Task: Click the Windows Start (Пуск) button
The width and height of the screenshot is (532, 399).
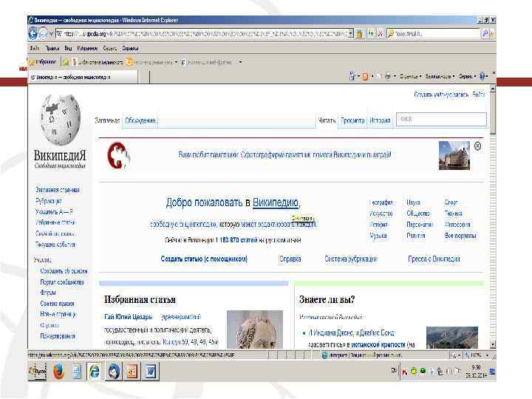Action: coord(37,372)
